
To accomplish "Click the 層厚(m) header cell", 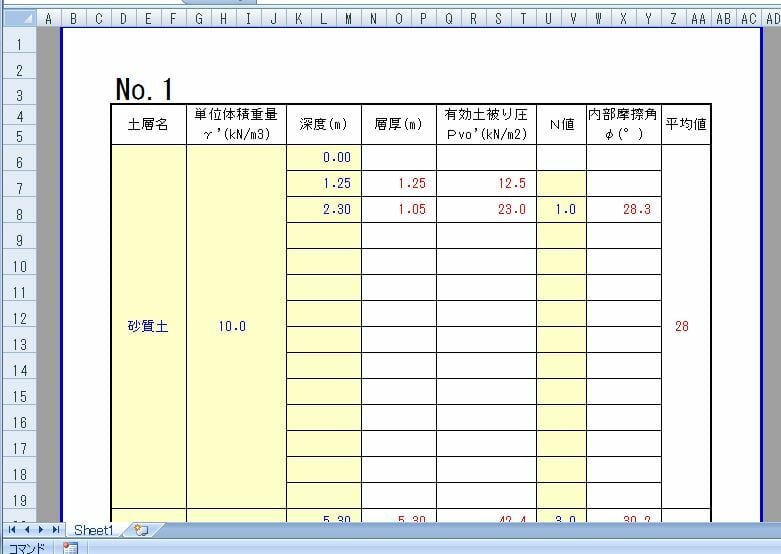I will click(x=398, y=125).
